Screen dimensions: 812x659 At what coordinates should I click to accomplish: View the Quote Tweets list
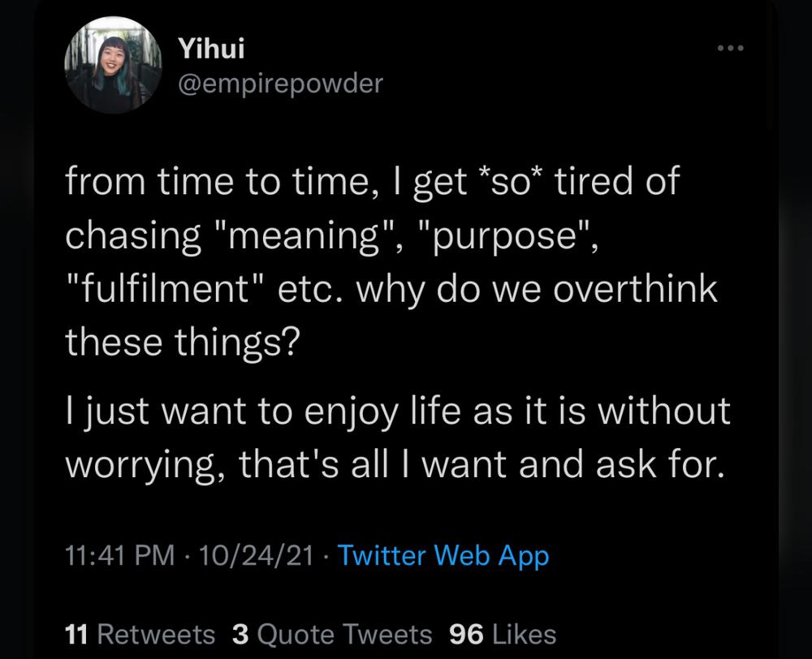click(332, 635)
